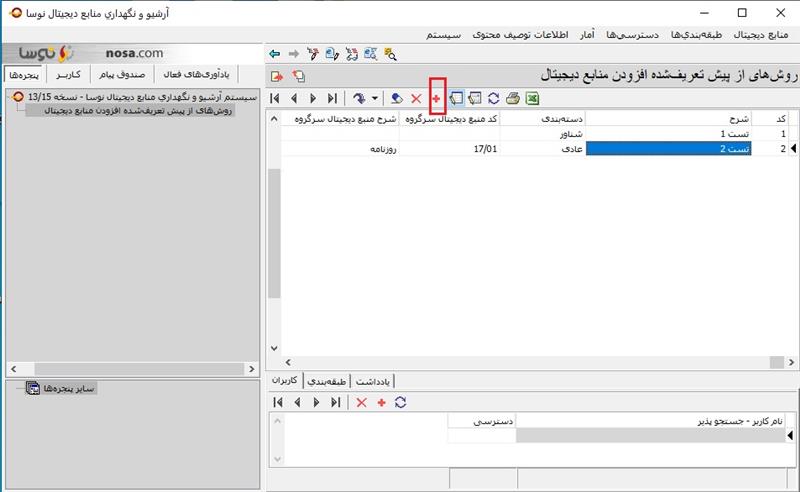Open dropdown arrow next to the curved-arrow tool
This screenshot has width=800, height=492.
click(375, 99)
